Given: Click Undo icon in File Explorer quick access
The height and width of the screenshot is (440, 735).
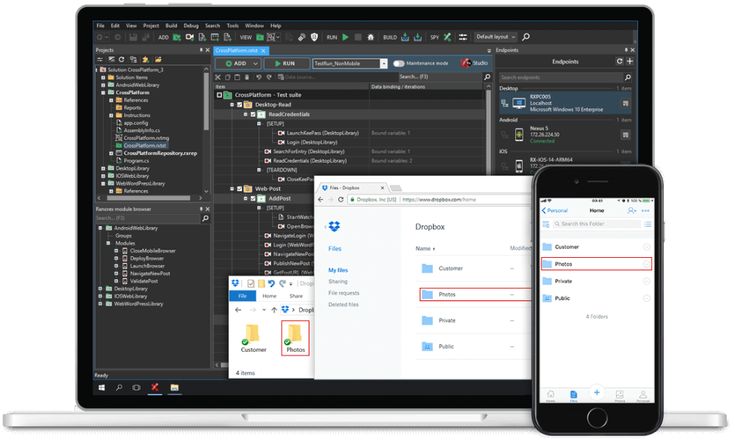Looking at the screenshot, I should pyautogui.click(x=271, y=283).
